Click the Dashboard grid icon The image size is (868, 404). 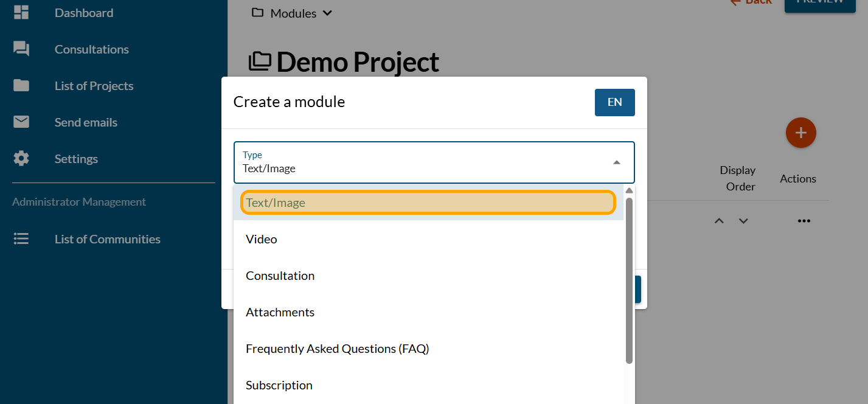click(x=21, y=13)
